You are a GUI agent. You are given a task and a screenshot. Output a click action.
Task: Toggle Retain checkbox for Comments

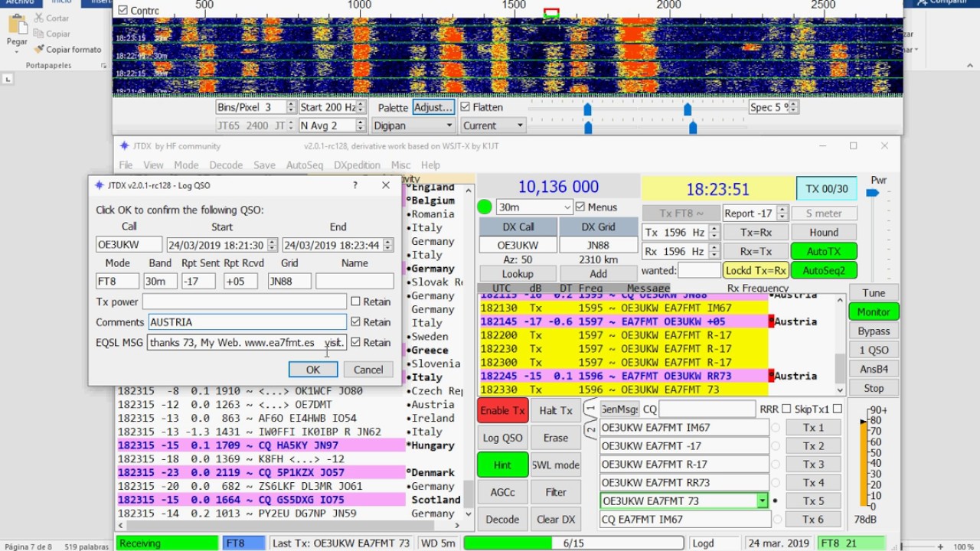click(x=355, y=322)
